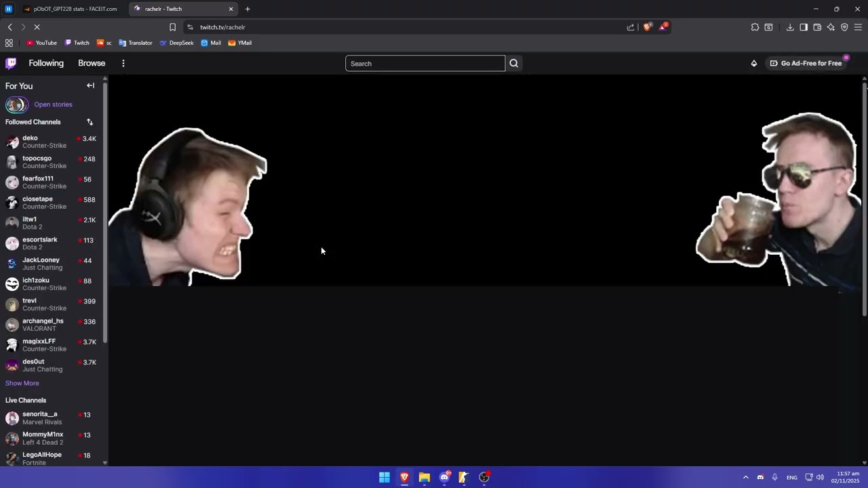Image resolution: width=868 pixels, height=488 pixels.
Task: Open deko's Counter-Strike channel
Action: tap(53, 142)
